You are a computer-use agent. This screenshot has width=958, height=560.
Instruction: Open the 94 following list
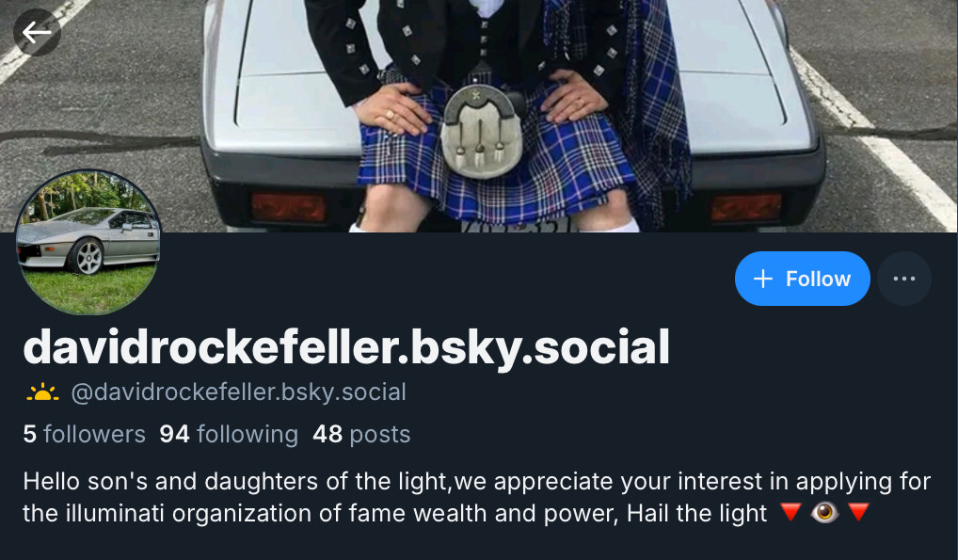coord(229,434)
